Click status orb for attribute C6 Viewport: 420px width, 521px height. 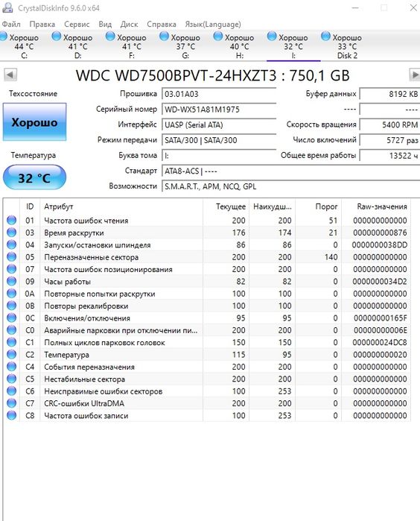(12, 391)
